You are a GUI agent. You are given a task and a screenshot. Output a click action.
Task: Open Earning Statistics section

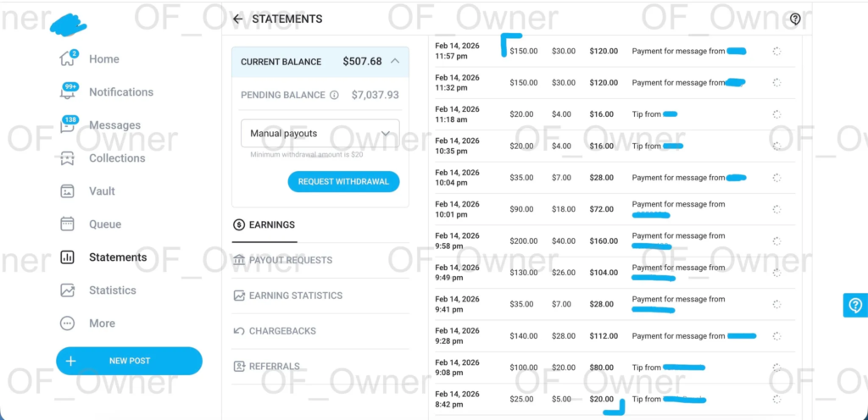coord(287,296)
